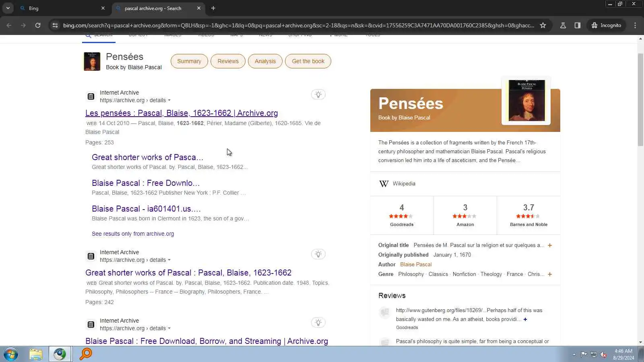This screenshot has height=362, width=644.
Task: Open the Reviews pill for Pensées
Action: tap(228, 61)
